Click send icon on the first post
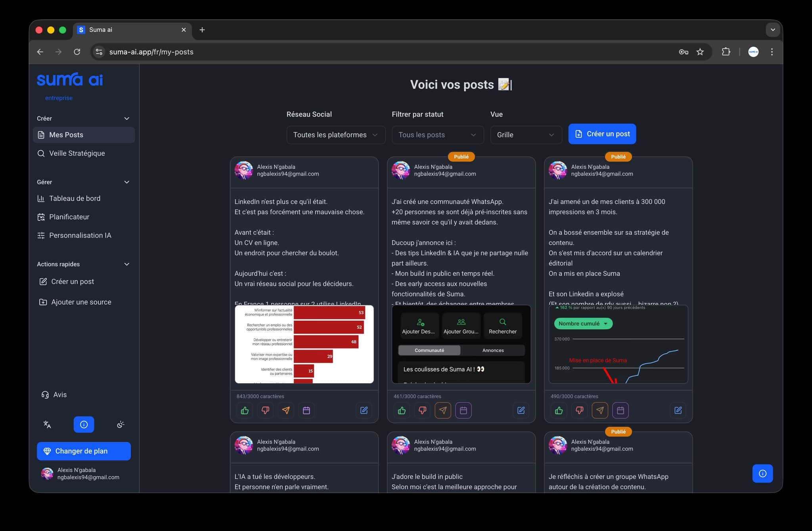Image resolution: width=812 pixels, height=531 pixels. (x=286, y=411)
